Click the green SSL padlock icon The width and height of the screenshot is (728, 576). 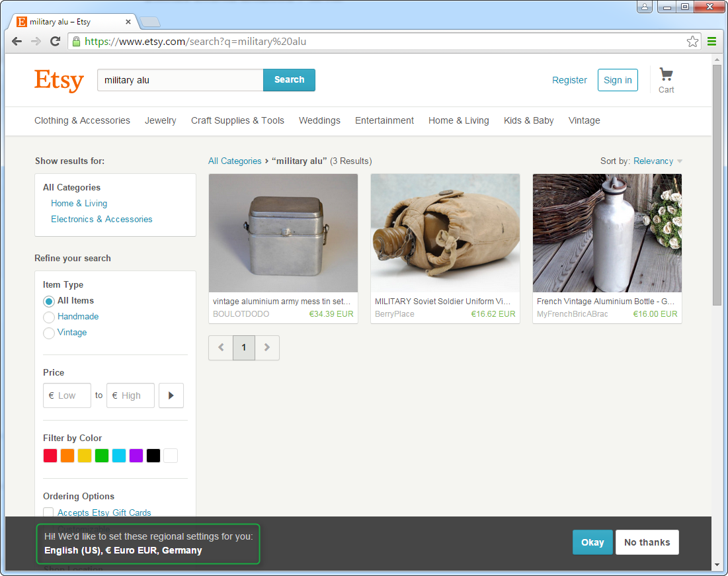click(76, 42)
